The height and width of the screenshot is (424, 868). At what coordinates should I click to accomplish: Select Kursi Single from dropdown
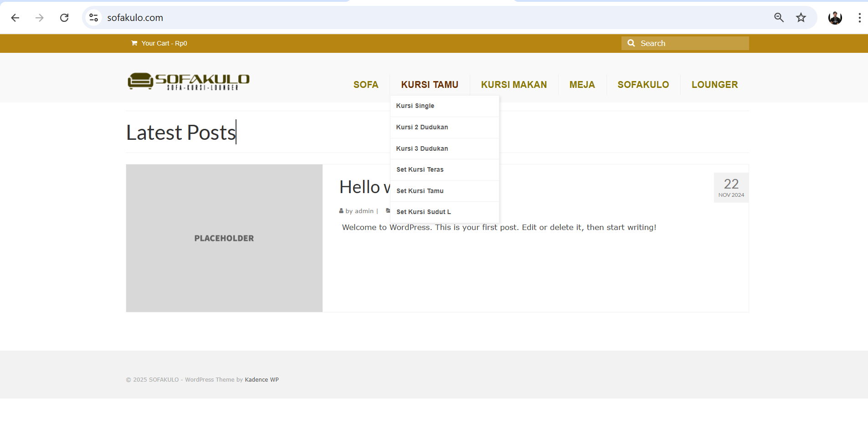[x=445, y=106]
